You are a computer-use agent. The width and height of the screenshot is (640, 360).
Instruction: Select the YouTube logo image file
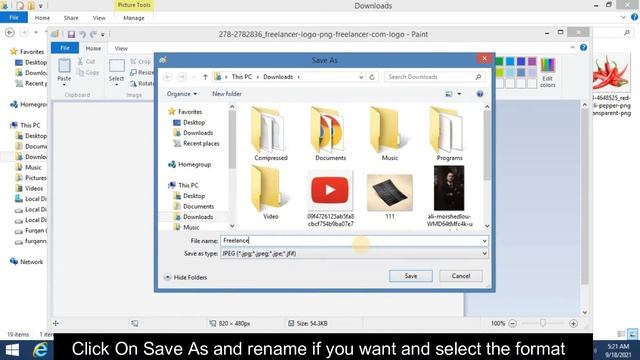[330, 197]
